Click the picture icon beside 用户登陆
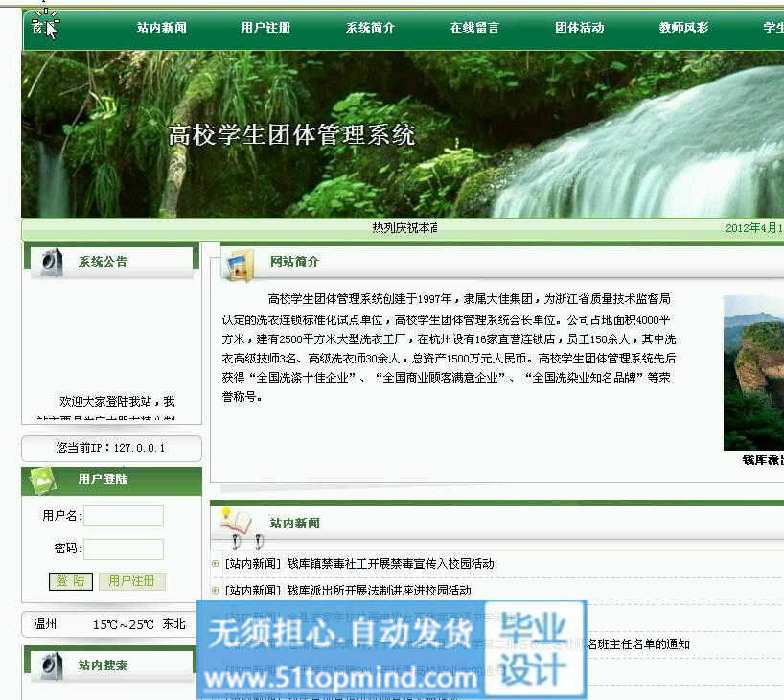Screen dimensions: 784x700 [43, 479]
